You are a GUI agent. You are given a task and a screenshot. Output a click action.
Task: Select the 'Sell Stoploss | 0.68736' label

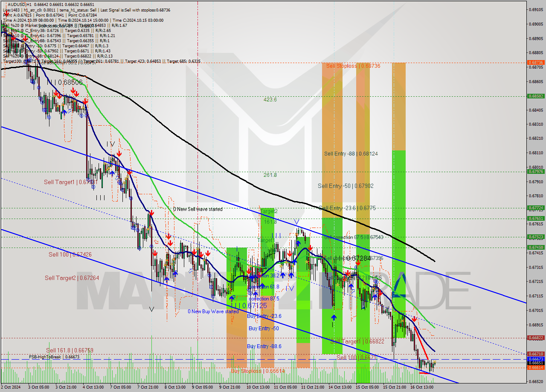pos(353,66)
